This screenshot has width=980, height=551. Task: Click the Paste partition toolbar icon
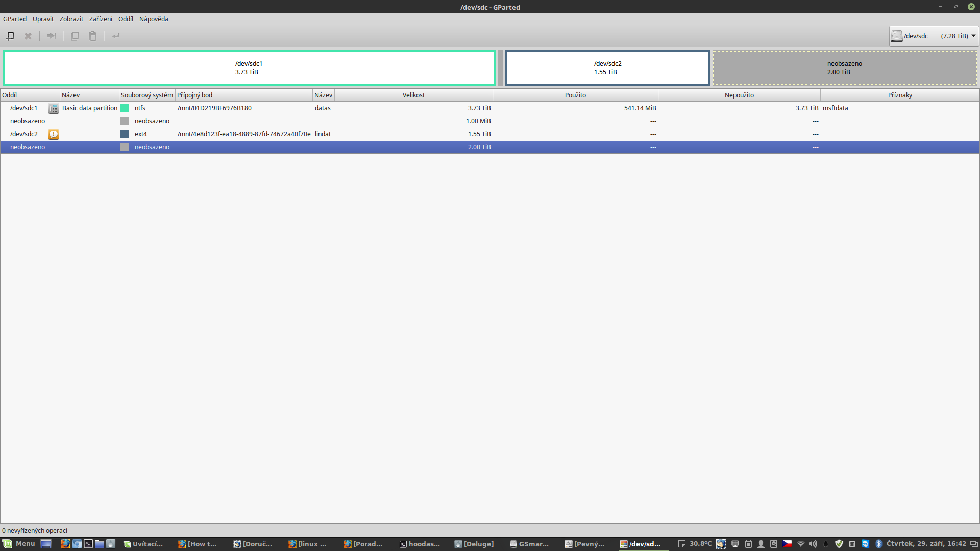pyautogui.click(x=92, y=36)
